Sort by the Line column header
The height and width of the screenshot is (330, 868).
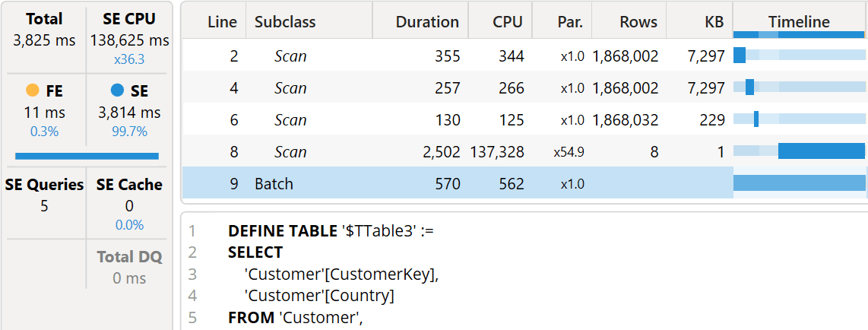pyautogui.click(x=222, y=22)
